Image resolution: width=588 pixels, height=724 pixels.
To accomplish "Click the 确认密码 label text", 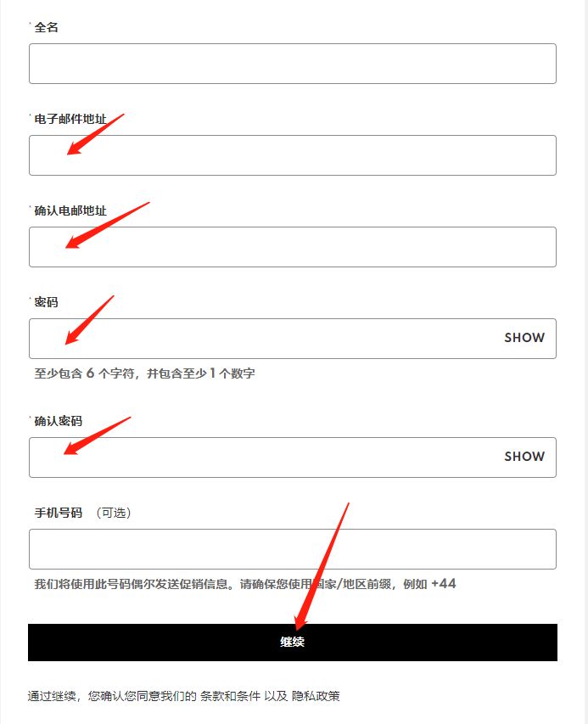I will [x=59, y=421].
